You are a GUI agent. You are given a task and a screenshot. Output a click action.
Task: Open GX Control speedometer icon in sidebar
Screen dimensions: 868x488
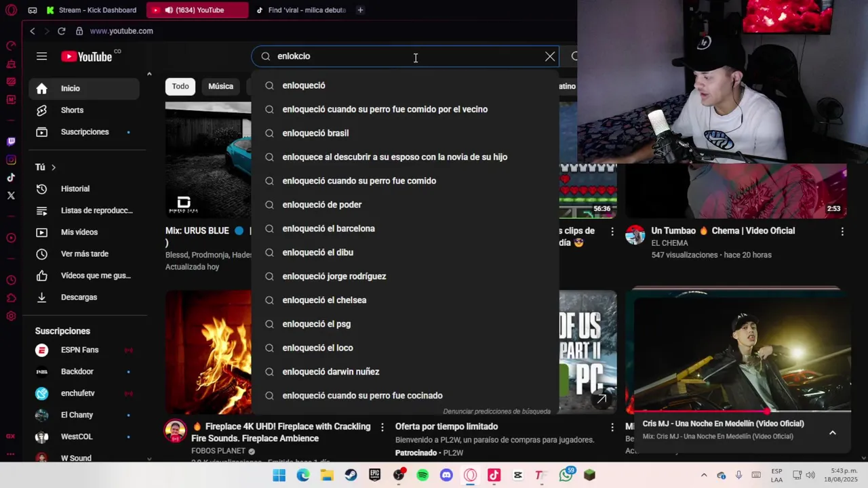click(x=11, y=45)
